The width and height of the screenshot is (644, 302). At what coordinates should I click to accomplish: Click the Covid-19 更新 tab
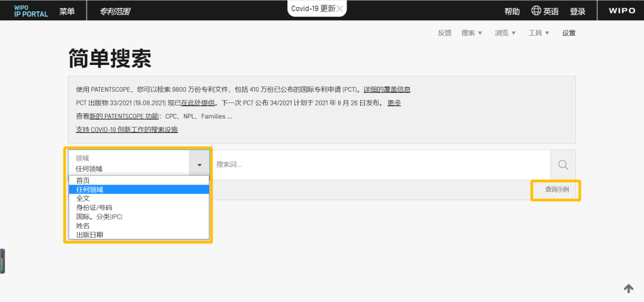[x=314, y=8]
